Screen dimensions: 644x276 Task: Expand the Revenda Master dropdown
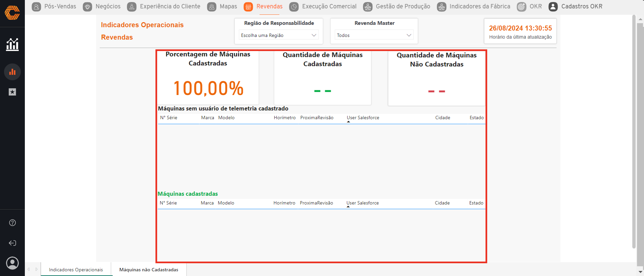374,35
